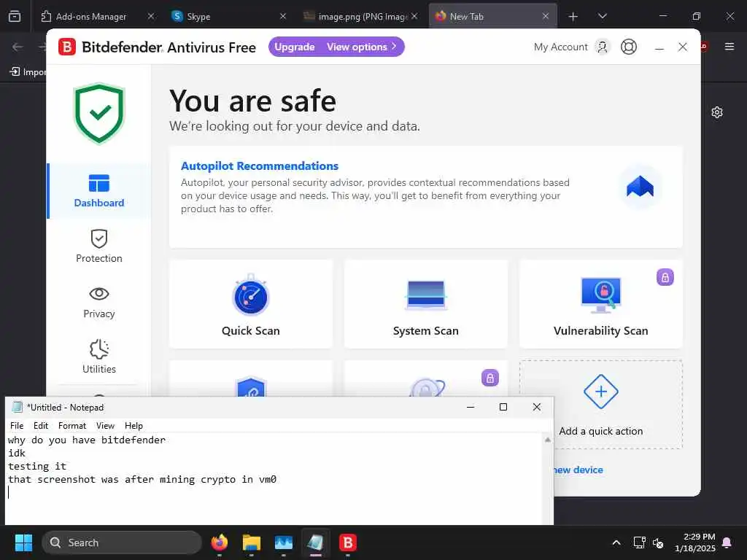Open notification bell in system tray
This screenshot has height=560, width=747.
[727, 542]
